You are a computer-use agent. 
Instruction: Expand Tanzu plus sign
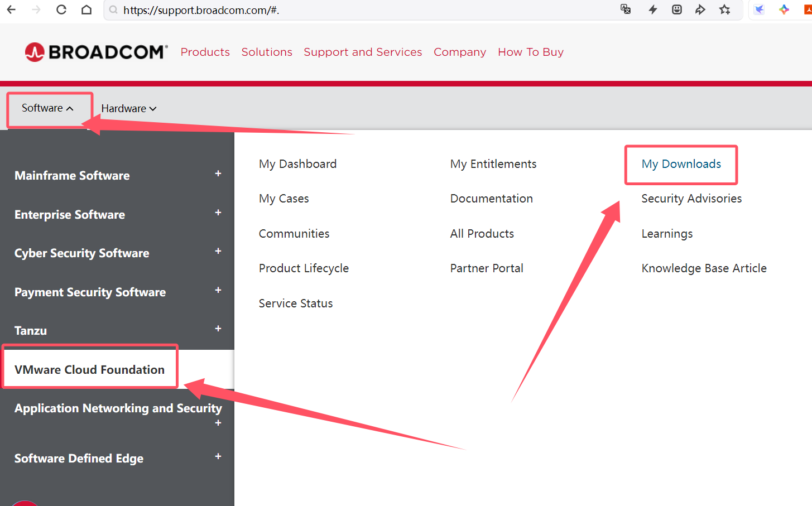[218, 329]
